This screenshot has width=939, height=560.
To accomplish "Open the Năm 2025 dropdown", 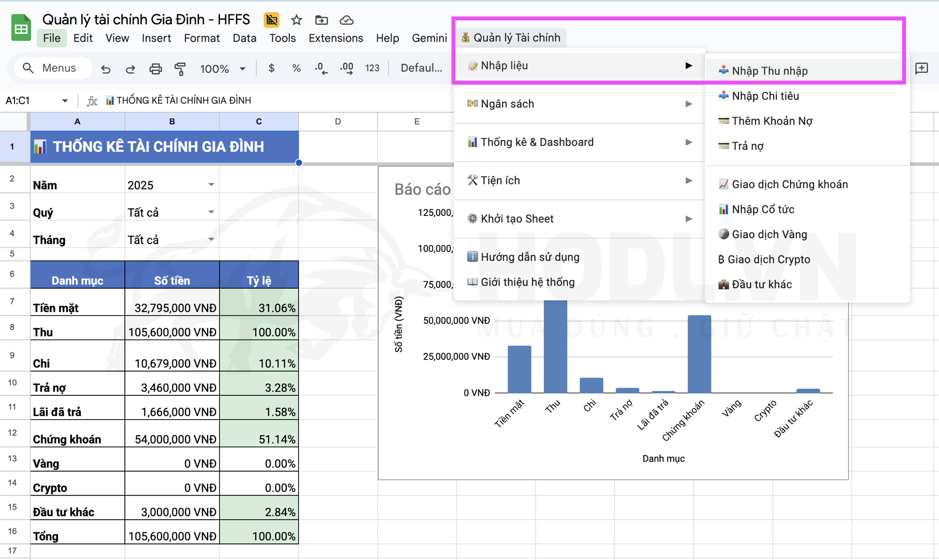I will coord(211,185).
